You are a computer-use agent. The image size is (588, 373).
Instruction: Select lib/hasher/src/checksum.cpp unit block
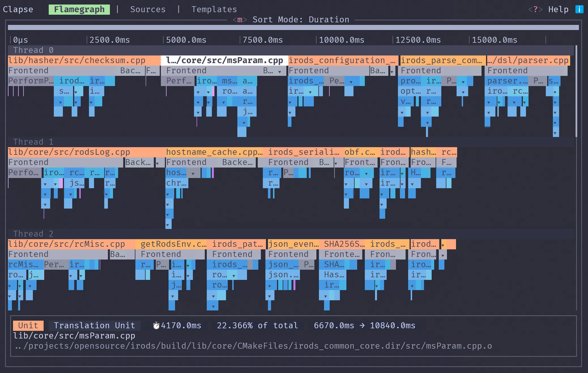click(84, 60)
